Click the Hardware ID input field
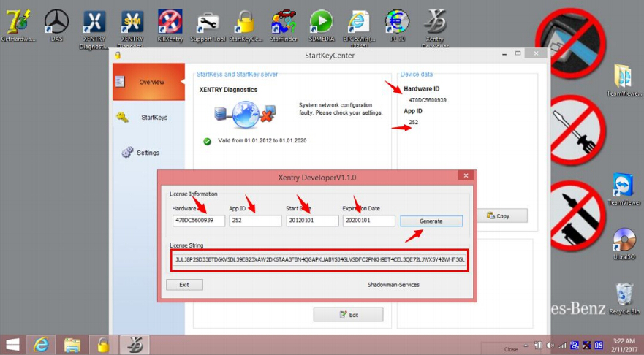 199,221
